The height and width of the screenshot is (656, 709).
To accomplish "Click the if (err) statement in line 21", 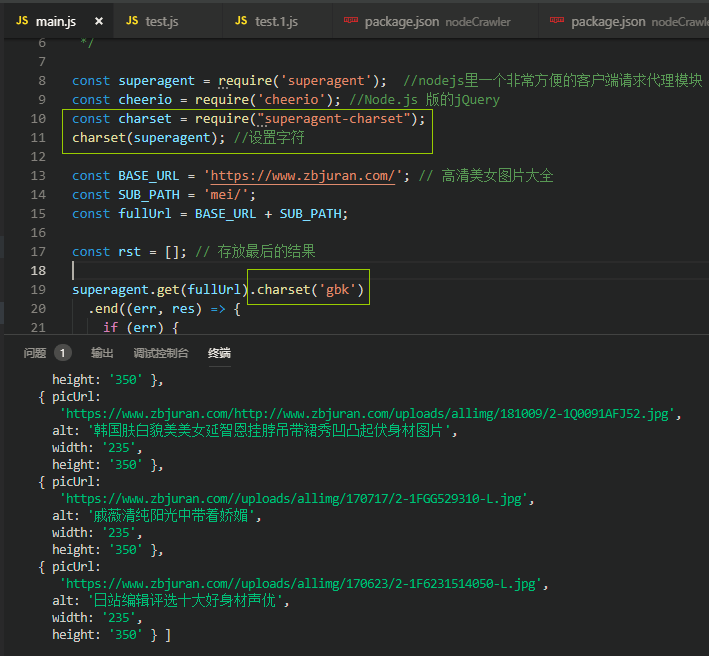I will 141,327.
